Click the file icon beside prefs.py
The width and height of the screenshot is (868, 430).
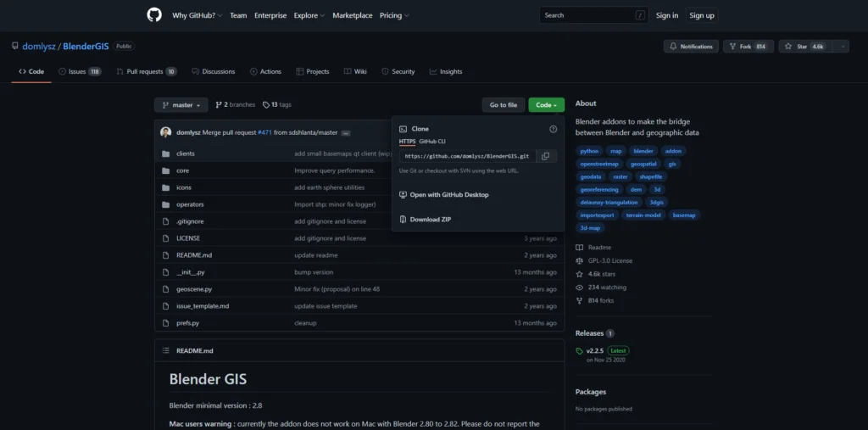click(x=165, y=323)
